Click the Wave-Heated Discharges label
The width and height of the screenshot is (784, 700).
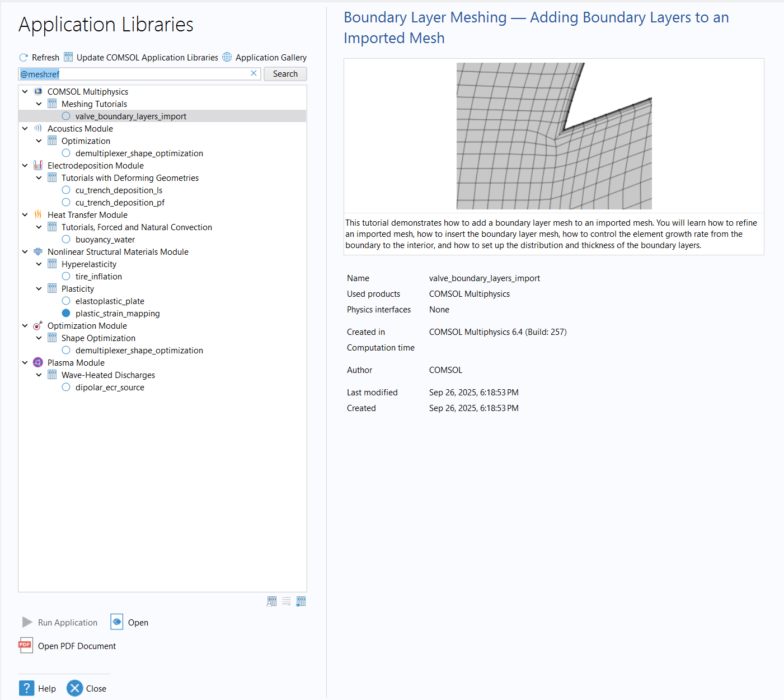(x=108, y=375)
